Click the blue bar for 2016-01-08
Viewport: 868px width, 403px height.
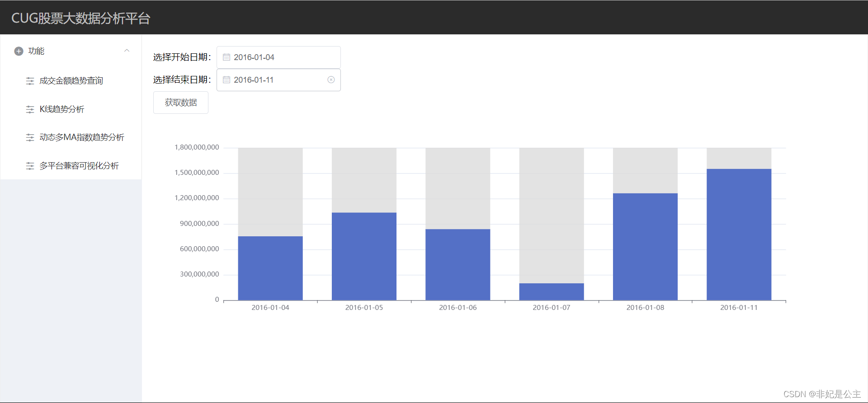pos(645,247)
